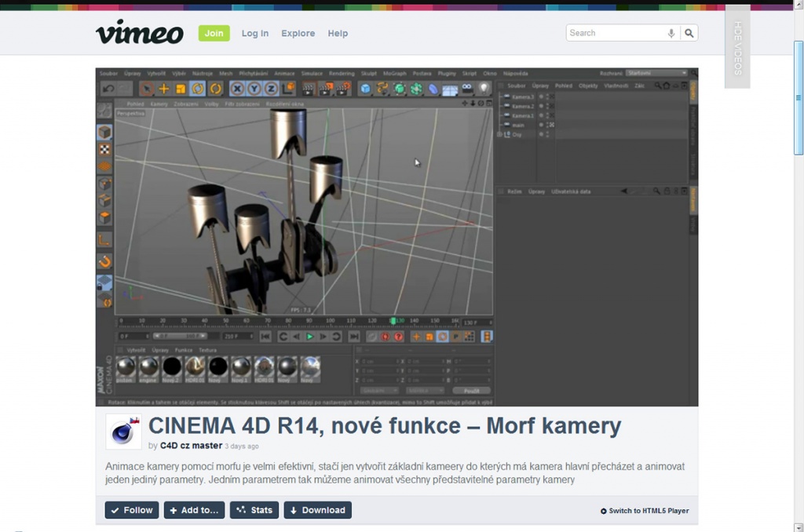Open the Rendering menu
Image resolution: width=804 pixels, height=532 pixels.
(x=342, y=73)
